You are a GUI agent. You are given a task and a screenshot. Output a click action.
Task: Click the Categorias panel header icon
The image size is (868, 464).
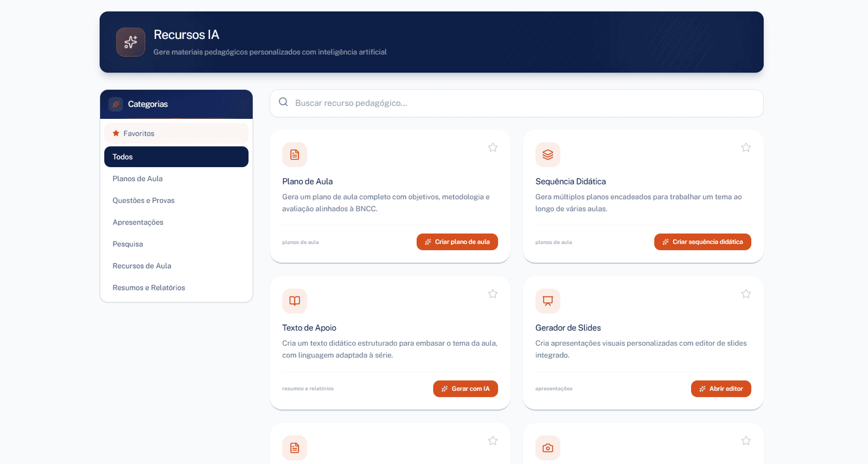[116, 104]
